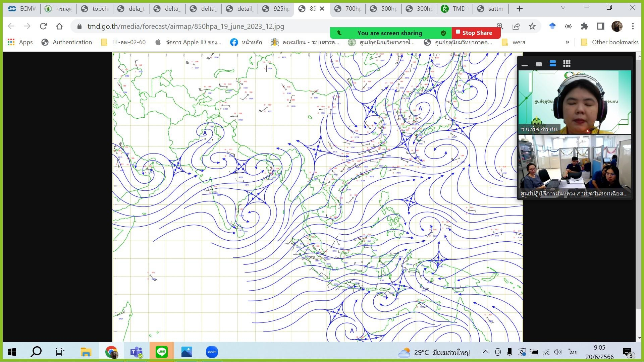Open the Zoom app in taskbar
Viewport: 644px width, 362px height.
click(212, 352)
